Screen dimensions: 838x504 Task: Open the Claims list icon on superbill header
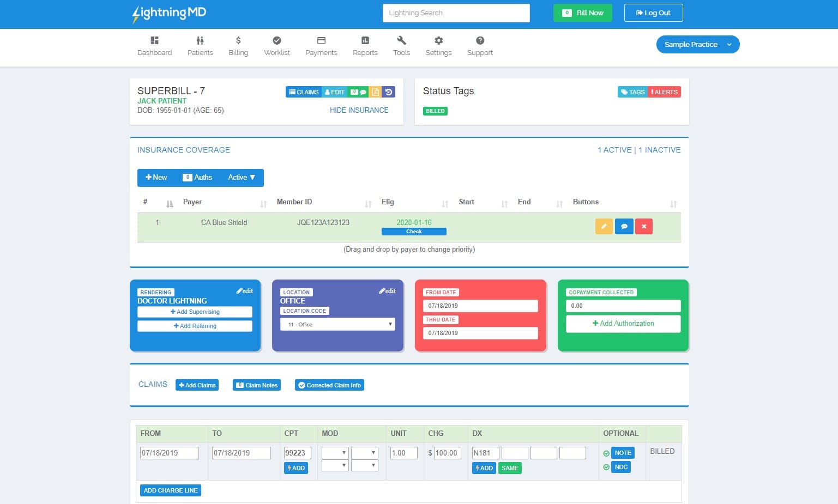point(304,92)
